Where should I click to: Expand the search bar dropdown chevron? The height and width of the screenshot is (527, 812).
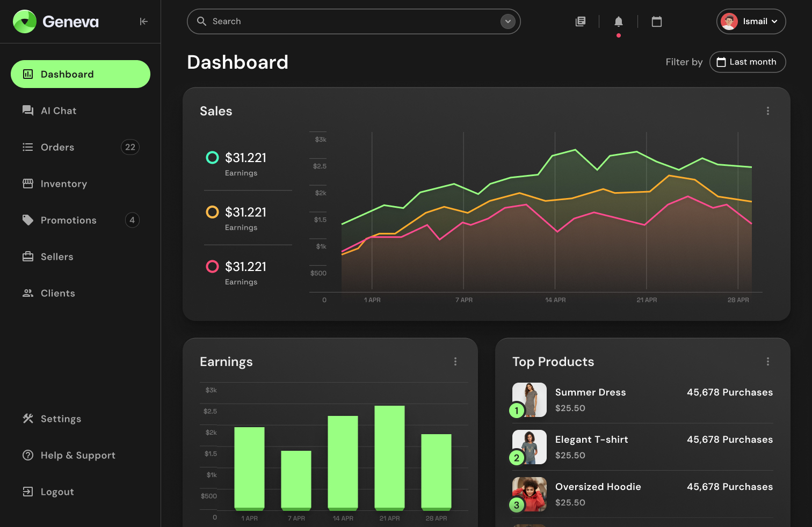point(507,21)
